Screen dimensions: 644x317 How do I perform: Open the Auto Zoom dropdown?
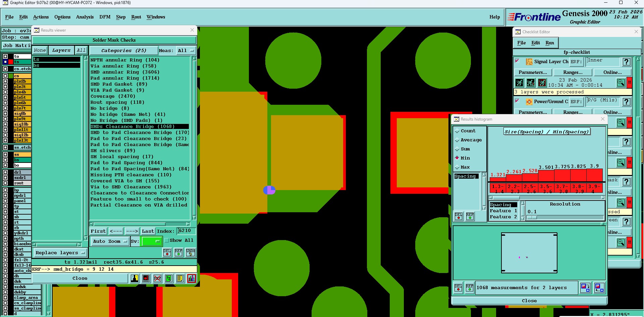point(110,241)
